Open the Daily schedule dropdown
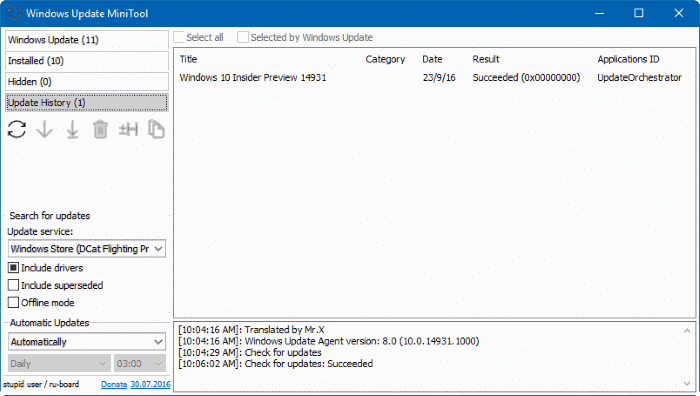The width and height of the screenshot is (700, 396). (x=59, y=363)
